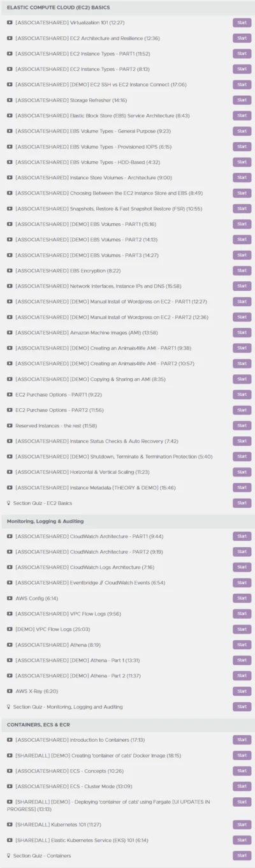The width and height of the screenshot is (255, 868).
Task: Click video icon beside EBS Encryption lesson
Action: point(10,270)
